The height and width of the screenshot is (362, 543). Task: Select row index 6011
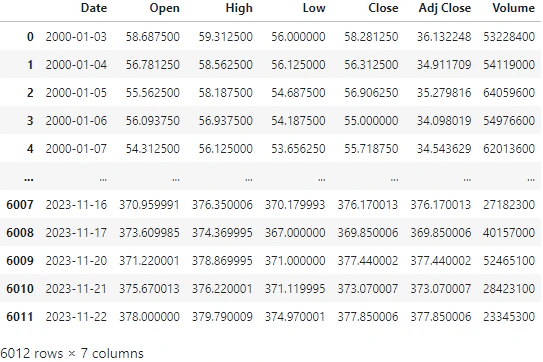(x=20, y=317)
